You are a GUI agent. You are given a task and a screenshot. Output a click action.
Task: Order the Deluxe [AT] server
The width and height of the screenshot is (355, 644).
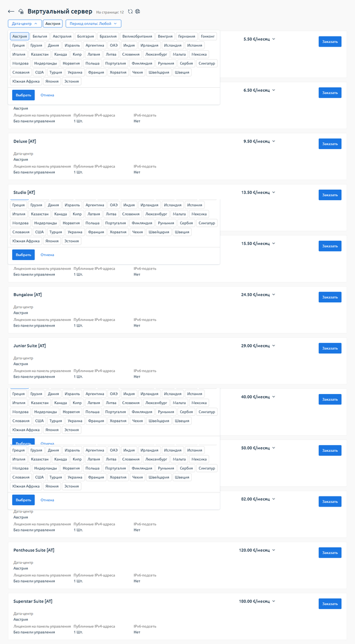(330, 144)
